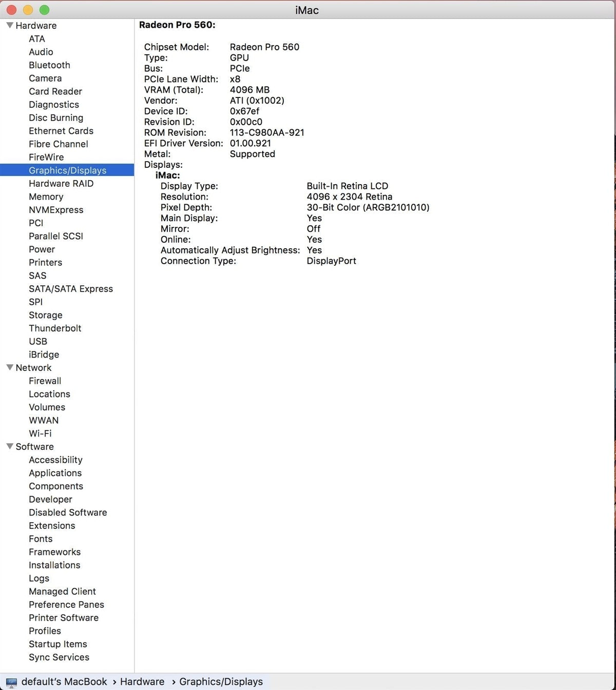616x690 pixels.
Task: Inspect Extensions under Software
Action: point(51,525)
